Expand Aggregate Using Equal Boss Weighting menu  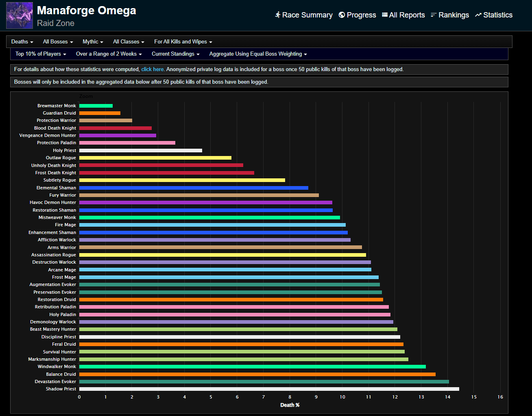pos(258,54)
